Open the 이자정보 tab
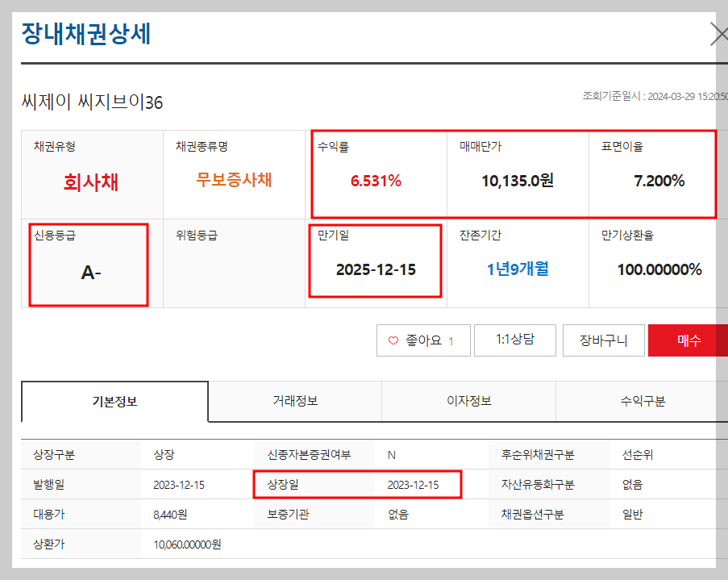 coord(469,401)
